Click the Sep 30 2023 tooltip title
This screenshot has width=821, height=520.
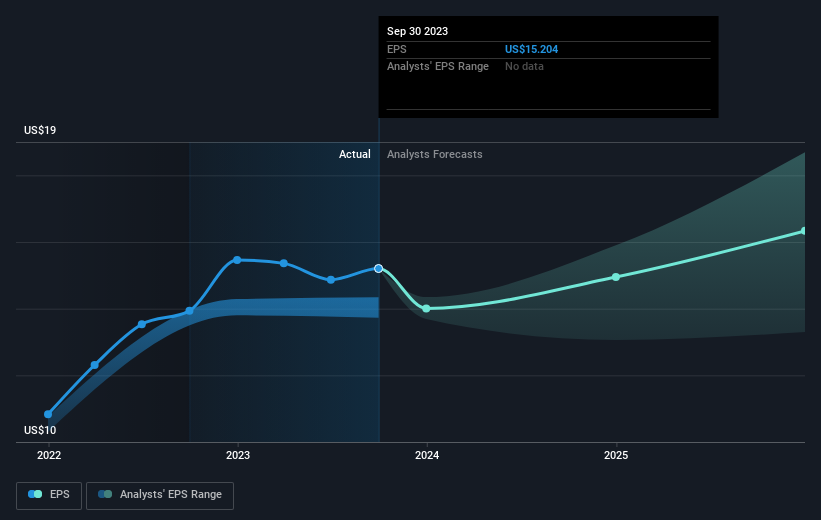tap(417, 31)
